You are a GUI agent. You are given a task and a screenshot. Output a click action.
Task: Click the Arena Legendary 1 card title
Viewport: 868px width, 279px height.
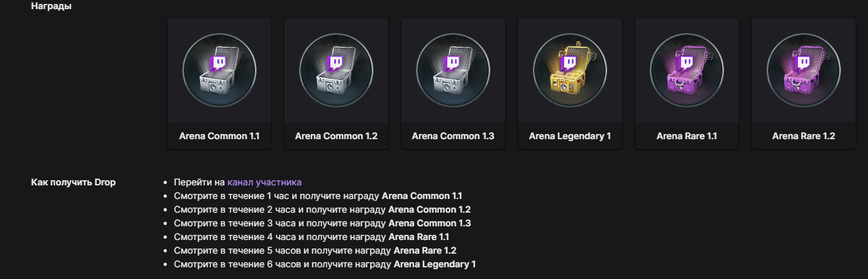pos(570,137)
